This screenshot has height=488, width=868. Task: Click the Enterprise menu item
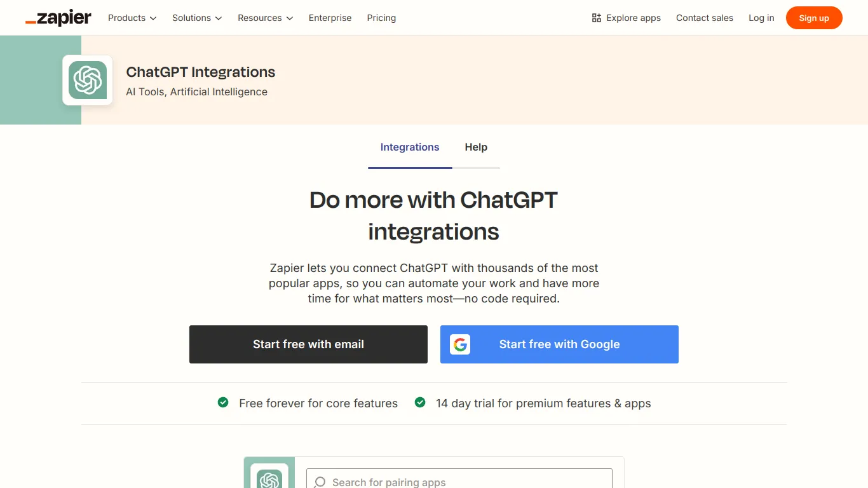coord(330,18)
